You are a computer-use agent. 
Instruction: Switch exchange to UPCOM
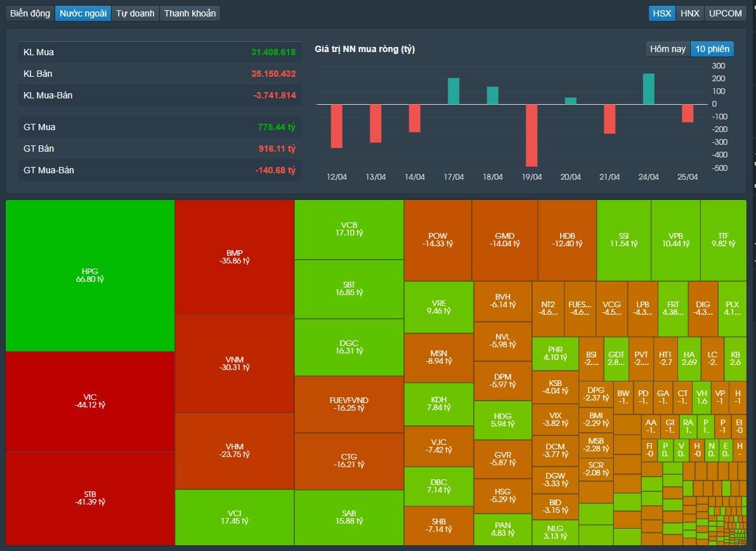click(725, 13)
